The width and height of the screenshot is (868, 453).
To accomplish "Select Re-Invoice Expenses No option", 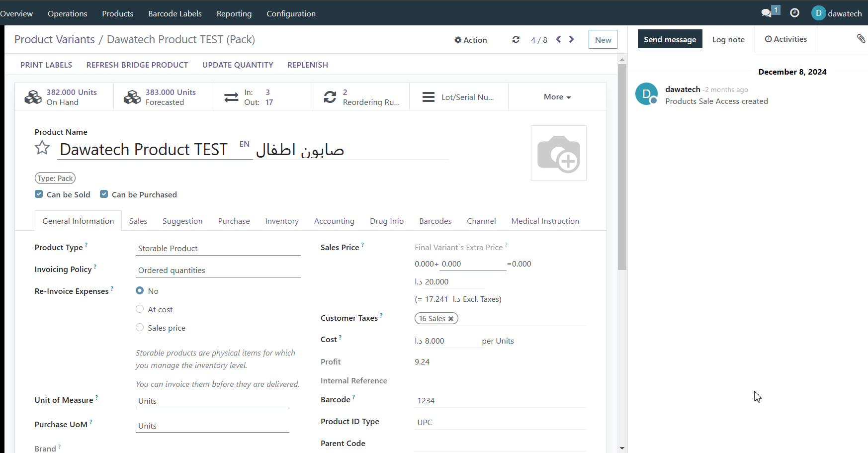I will 140,290.
